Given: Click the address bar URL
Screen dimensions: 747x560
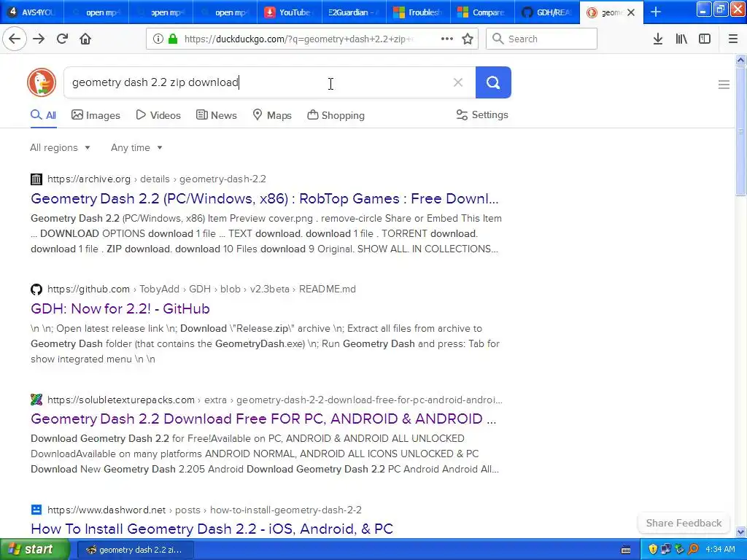Looking at the screenshot, I should pyautogui.click(x=298, y=39).
